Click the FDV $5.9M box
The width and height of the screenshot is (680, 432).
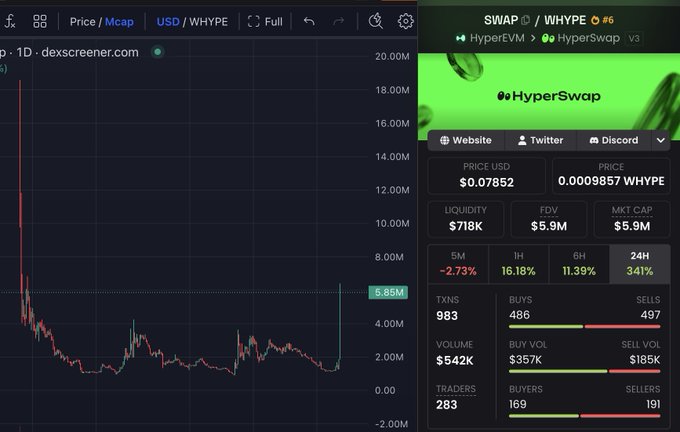549,219
